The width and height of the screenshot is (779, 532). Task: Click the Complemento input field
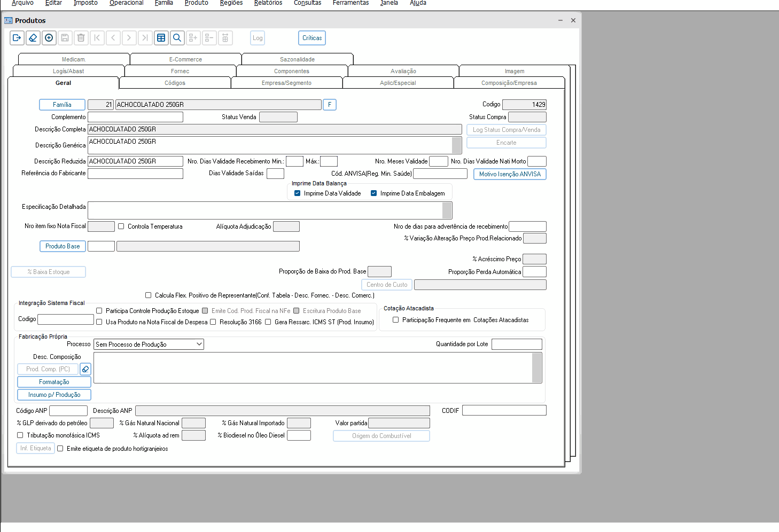point(135,117)
